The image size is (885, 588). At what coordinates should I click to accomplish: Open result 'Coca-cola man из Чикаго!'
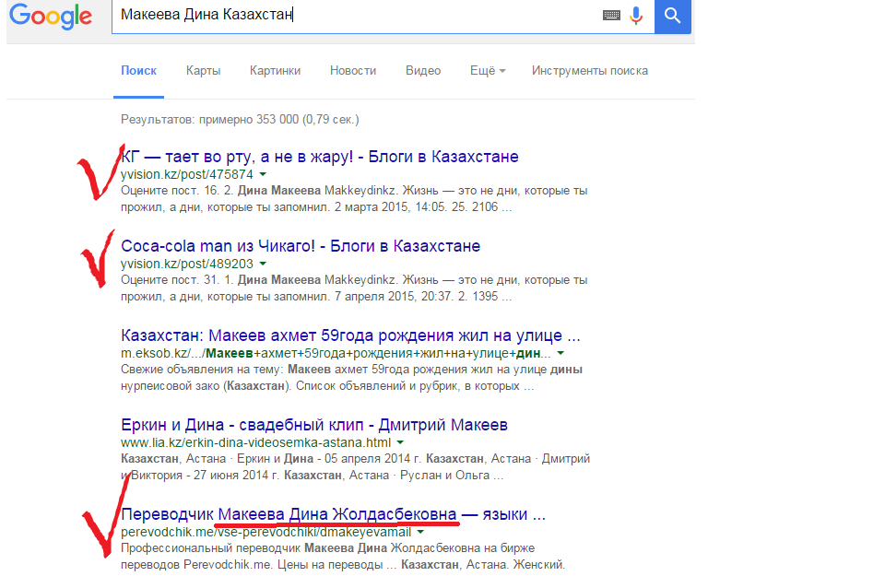tap(301, 246)
